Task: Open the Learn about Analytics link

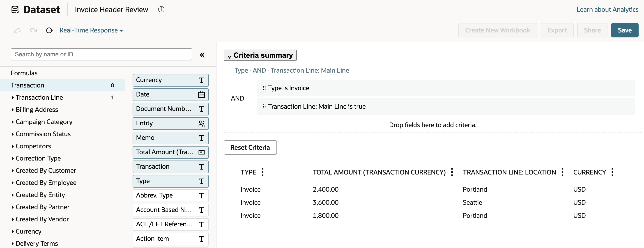Action: pyautogui.click(x=607, y=9)
